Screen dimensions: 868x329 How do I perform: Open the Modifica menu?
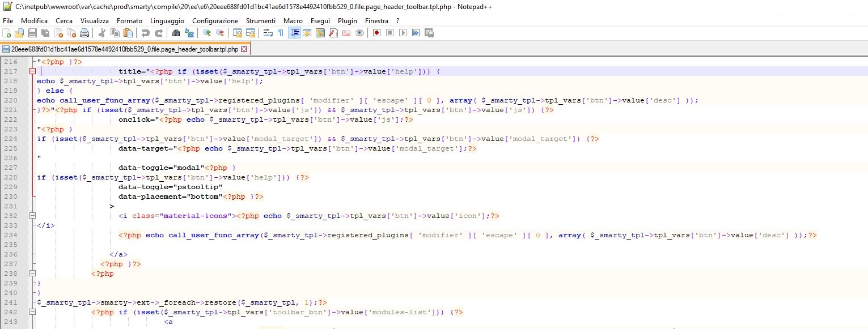pos(35,21)
